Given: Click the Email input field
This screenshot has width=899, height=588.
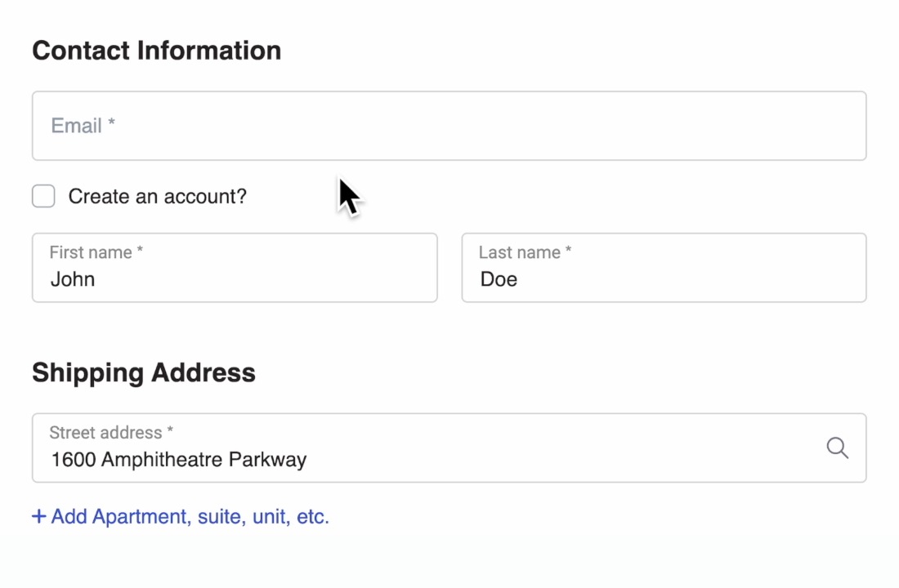Looking at the screenshot, I should pos(449,126).
